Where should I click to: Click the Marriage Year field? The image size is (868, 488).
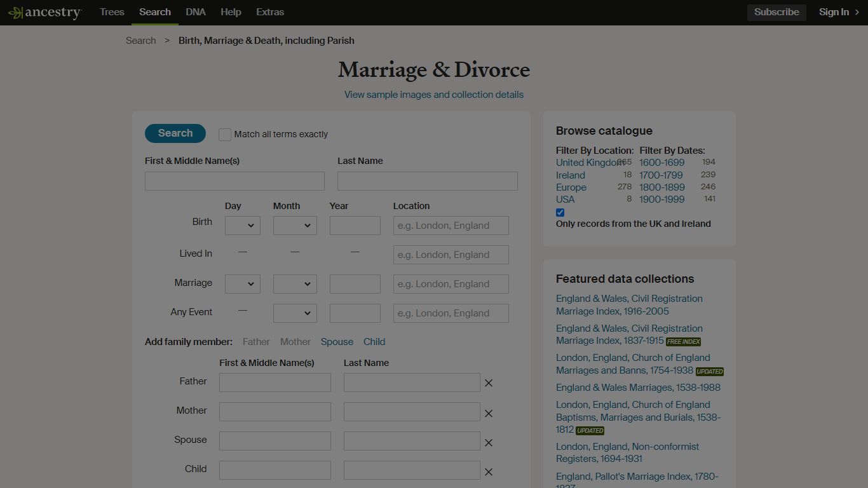(355, 284)
